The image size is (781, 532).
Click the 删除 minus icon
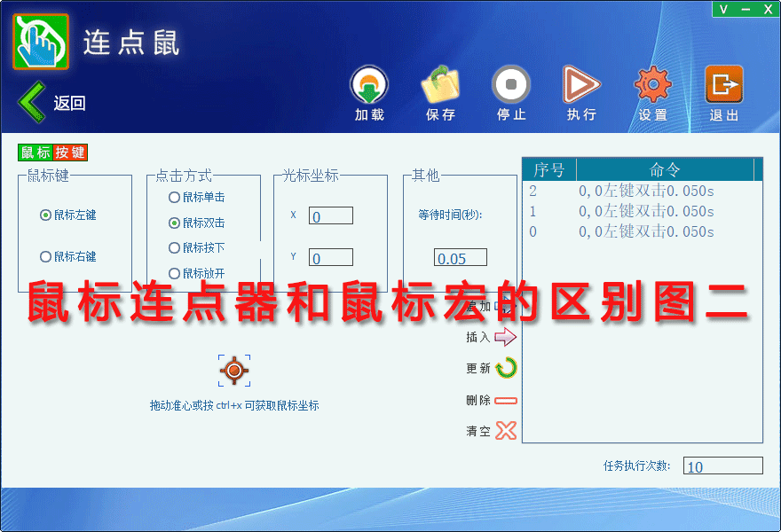click(x=506, y=400)
